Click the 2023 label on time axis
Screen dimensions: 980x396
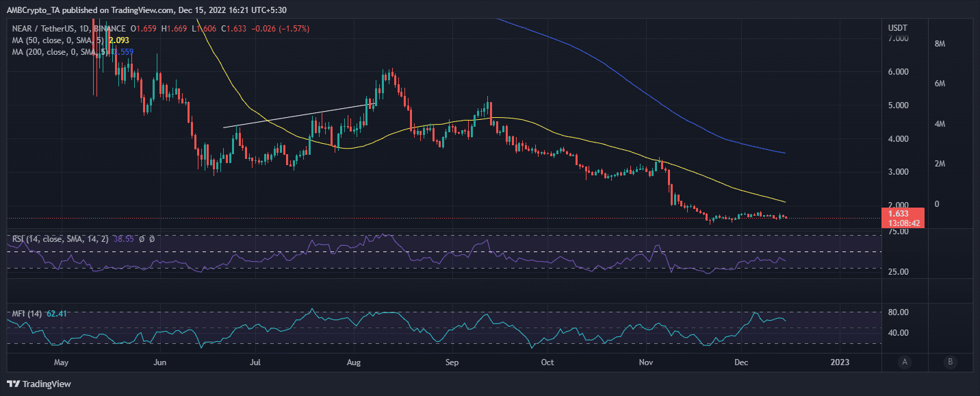tap(838, 362)
